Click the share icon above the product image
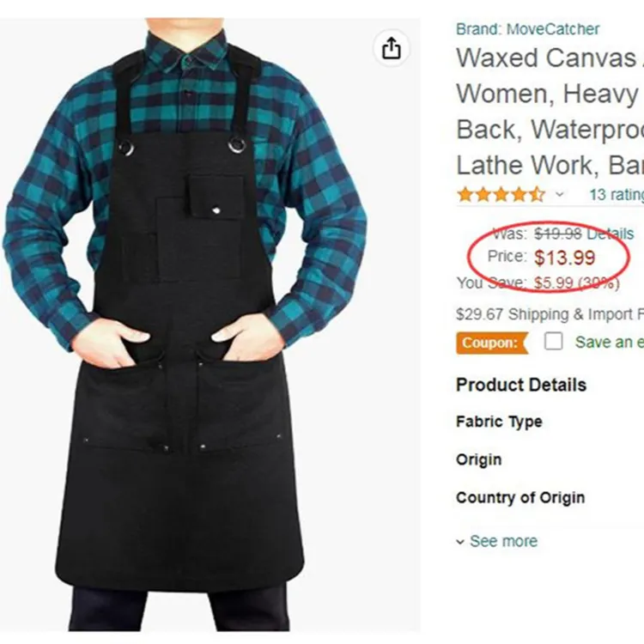Viewport: 644px width, 644px height. coord(392,49)
